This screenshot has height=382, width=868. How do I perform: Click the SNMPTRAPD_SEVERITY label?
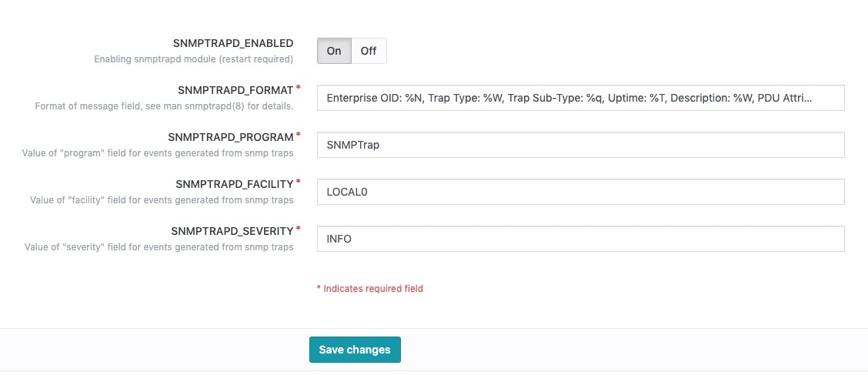(232, 230)
